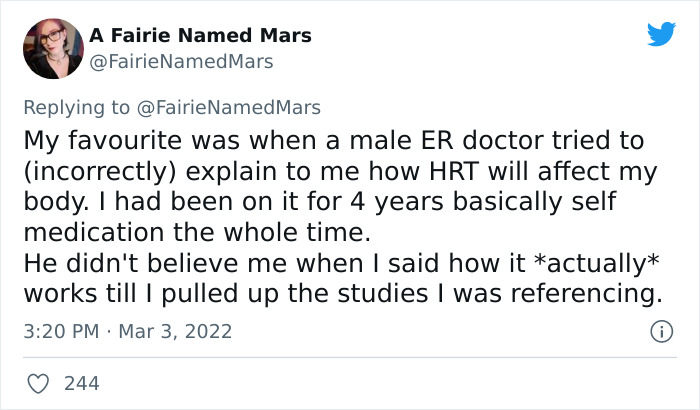
Task: Click the Mar 3, 2022 date
Action: pos(173,329)
